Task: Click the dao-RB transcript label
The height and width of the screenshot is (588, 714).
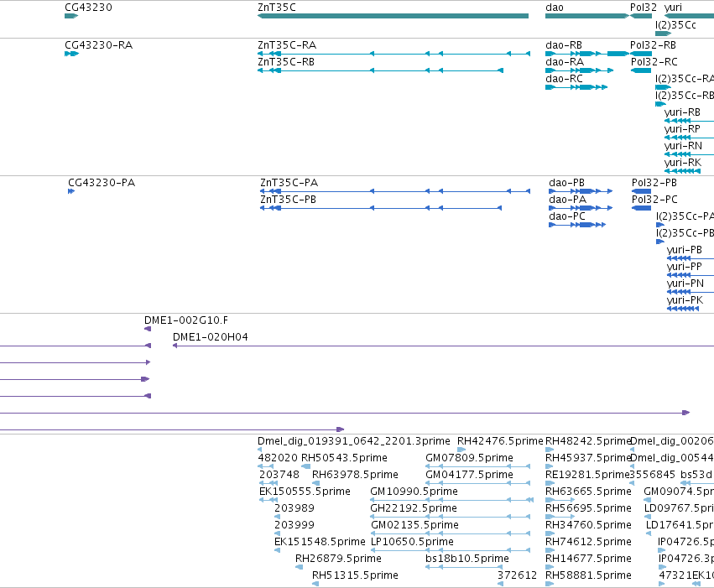Action: (x=564, y=45)
